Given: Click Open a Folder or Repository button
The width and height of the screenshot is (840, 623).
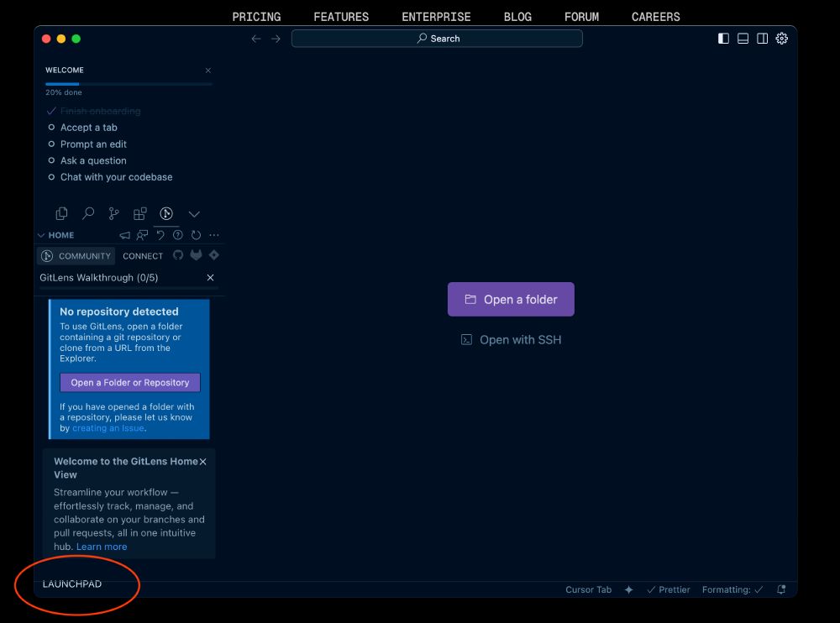Looking at the screenshot, I should point(129,383).
